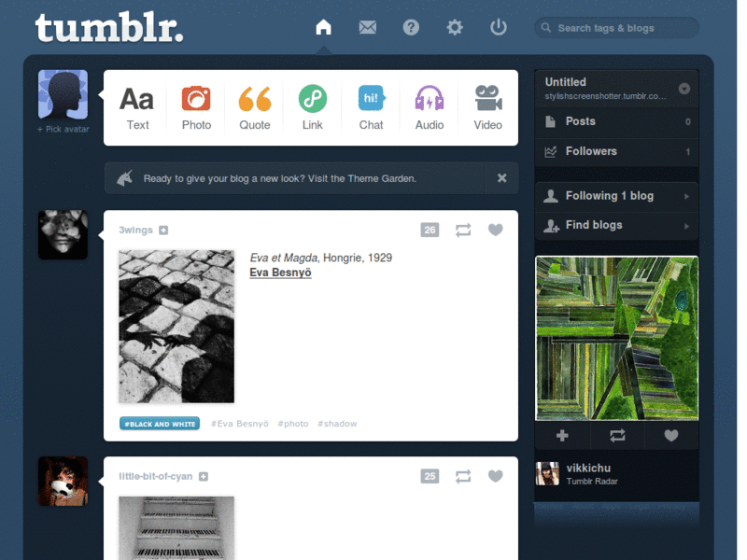This screenshot has height=560, width=747.
Task: Like the 3wings post with heart
Action: [496, 230]
